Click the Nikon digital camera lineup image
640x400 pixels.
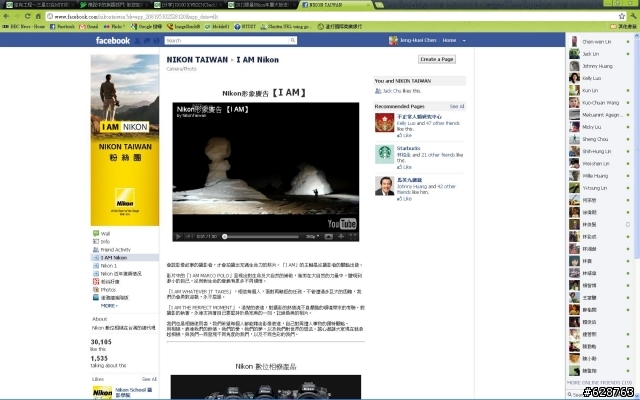click(266, 387)
